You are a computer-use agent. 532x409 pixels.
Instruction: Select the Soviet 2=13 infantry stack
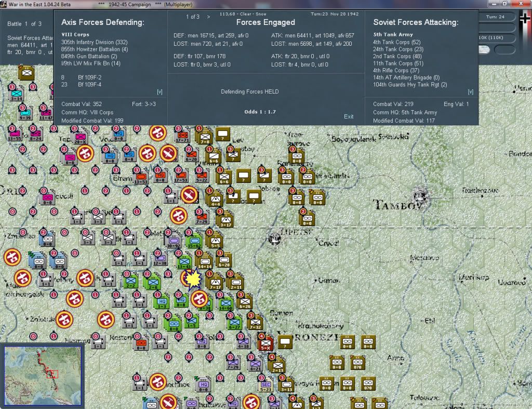[277, 366]
